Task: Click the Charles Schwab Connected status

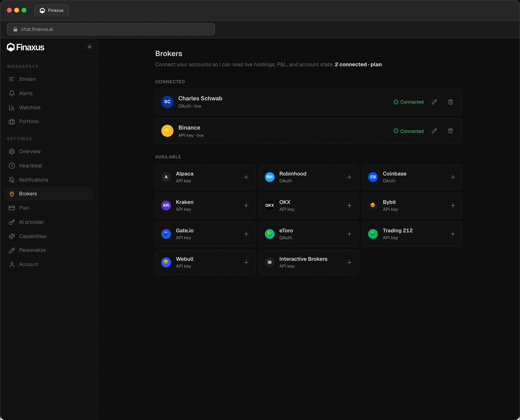Action: click(x=408, y=102)
